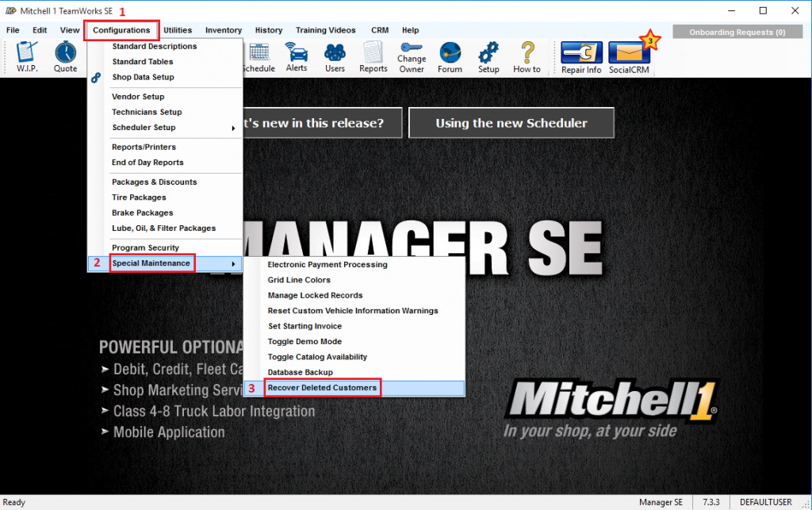This screenshot has width=812, height=510.
Task: Select Toggle Demo Mode
Action: [354, 342]
